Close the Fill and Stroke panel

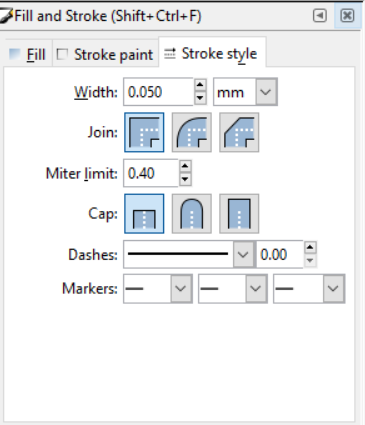347,15
